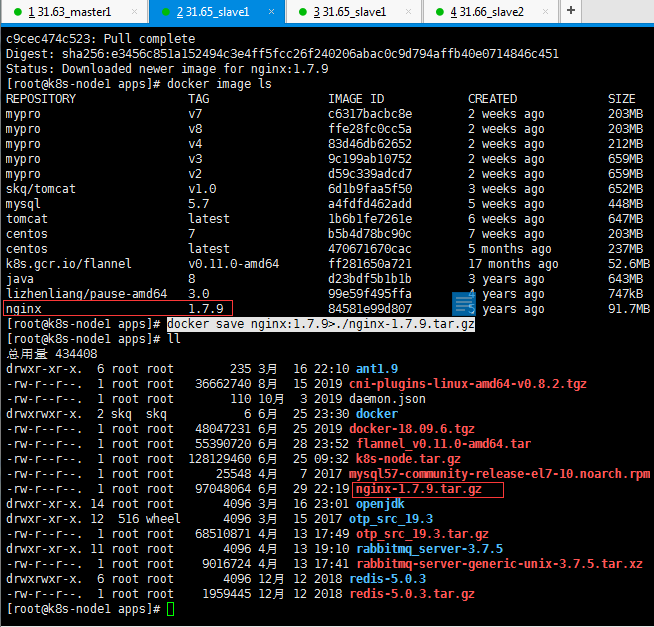654x627 pixels.
Task: Click docker-18.09.6.tgz file name
Action: point(412,429)
